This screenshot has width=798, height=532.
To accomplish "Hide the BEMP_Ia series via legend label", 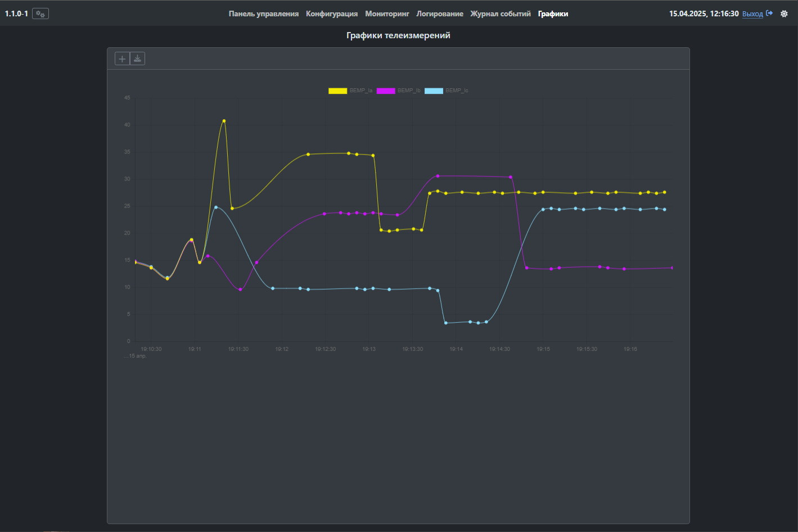I will 361,91.
